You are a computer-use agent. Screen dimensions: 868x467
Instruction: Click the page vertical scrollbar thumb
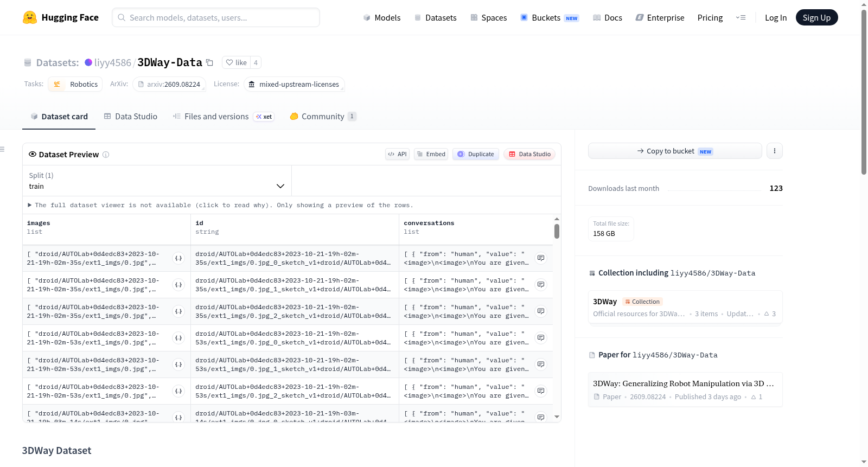864,91
